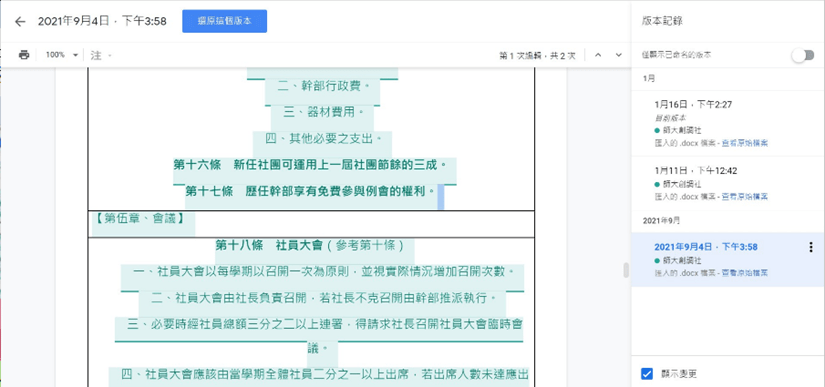Select version 2021年9月4日 下午3:58 in list
Viewport: 825px width, 387px height.
pyautogui.click(x=728, y=260)
